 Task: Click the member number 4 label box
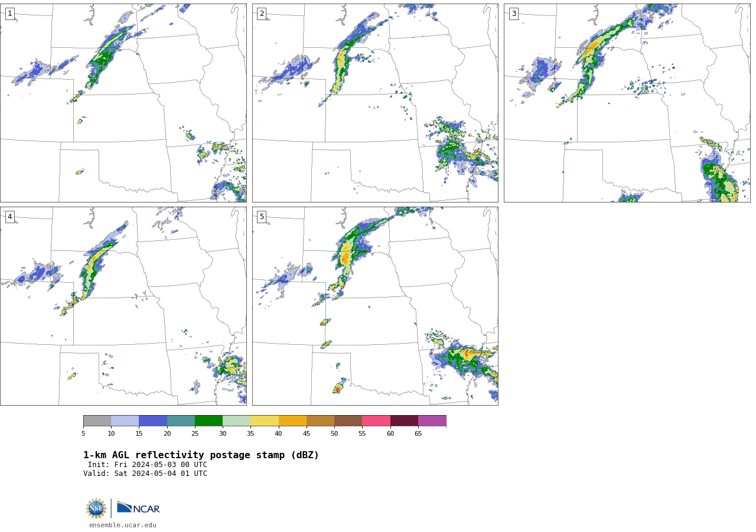coord(9,217)
